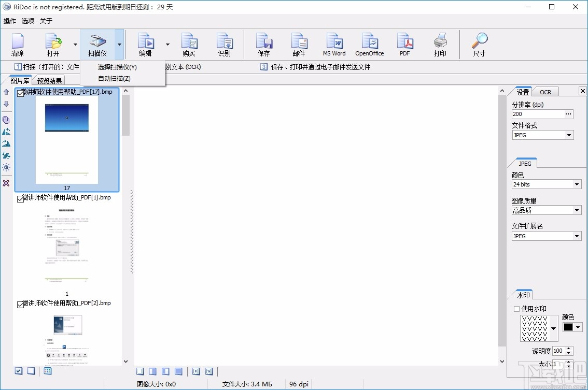Click the 大小 stepper up arrow
Viewport: 588px width, 390px height.
(x=569, y=362)
